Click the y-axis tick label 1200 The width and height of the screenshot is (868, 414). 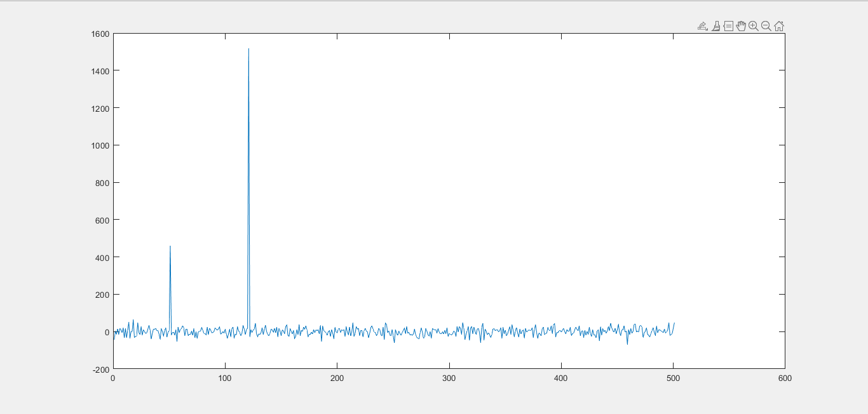click(101, 108)
